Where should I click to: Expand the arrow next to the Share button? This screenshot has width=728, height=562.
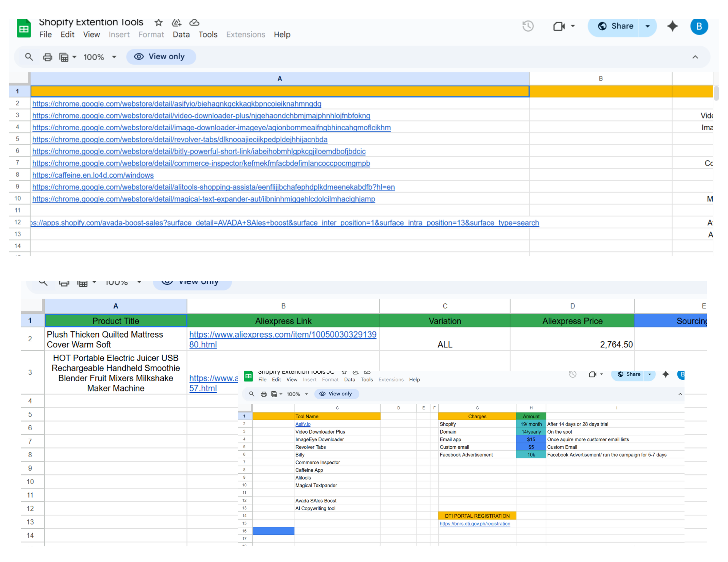(648, 26)
